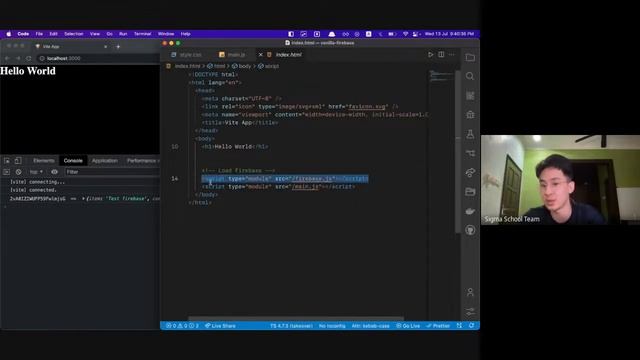640x360 pixels.
Task: Open the Selection menu
Action: tap(74, 34)
